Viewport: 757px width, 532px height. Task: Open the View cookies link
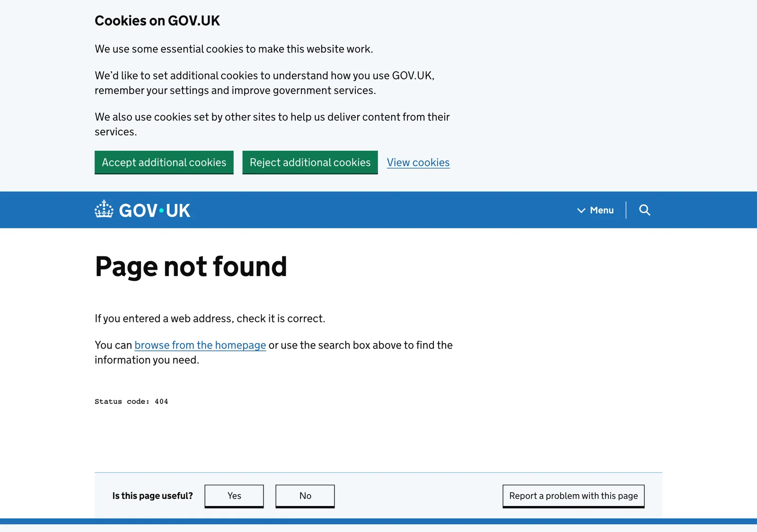418,162
